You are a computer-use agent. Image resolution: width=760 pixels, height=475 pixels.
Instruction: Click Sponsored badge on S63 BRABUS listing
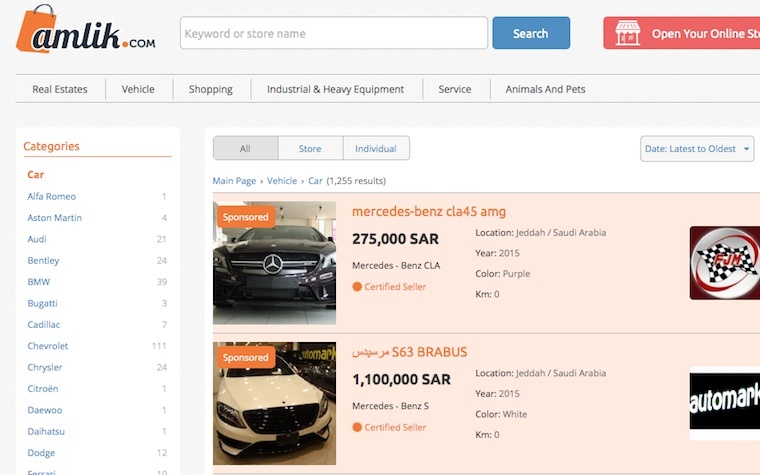click(246, 358)
